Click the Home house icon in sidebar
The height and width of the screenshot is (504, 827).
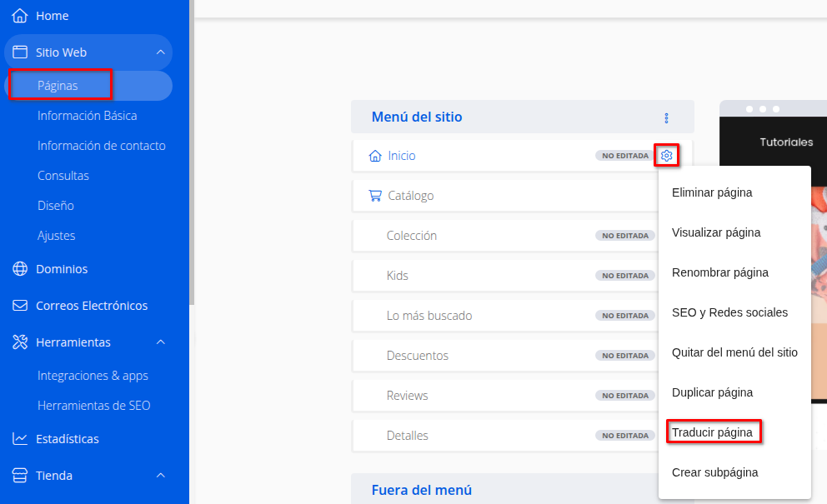pos(20,16)
